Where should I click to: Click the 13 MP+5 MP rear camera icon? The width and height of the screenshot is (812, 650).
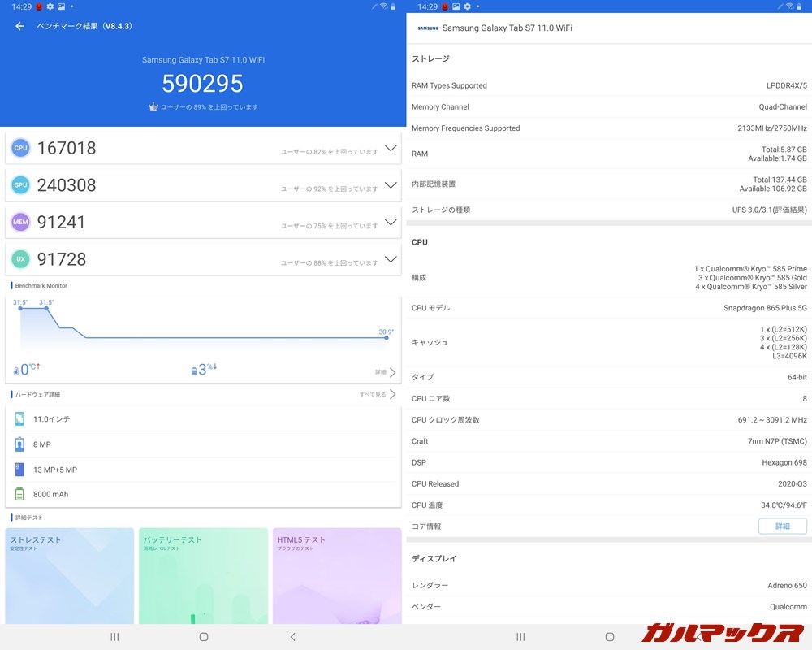pos(18,471)
